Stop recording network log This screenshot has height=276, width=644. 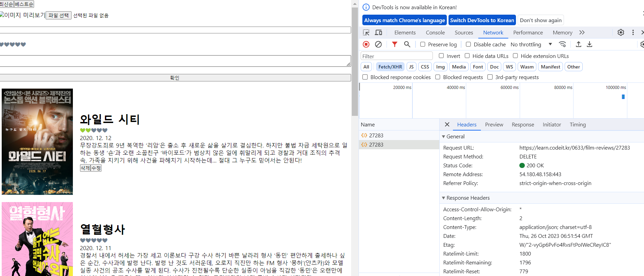[x=366, y=44]
